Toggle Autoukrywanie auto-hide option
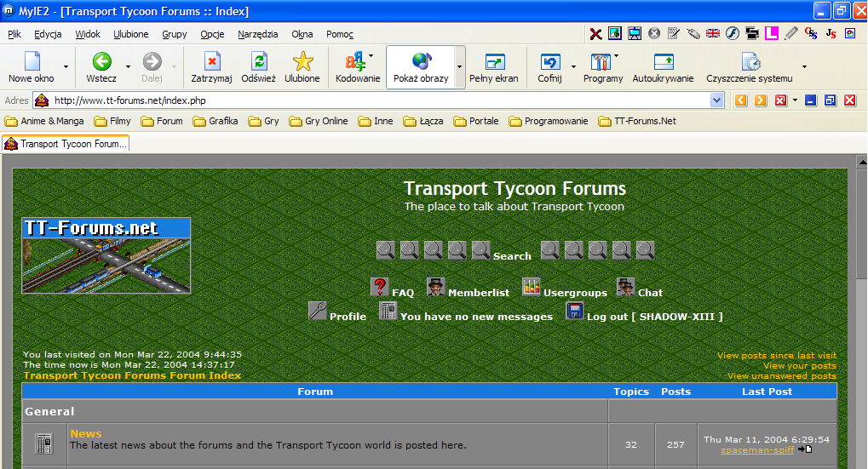 [664, 67]
